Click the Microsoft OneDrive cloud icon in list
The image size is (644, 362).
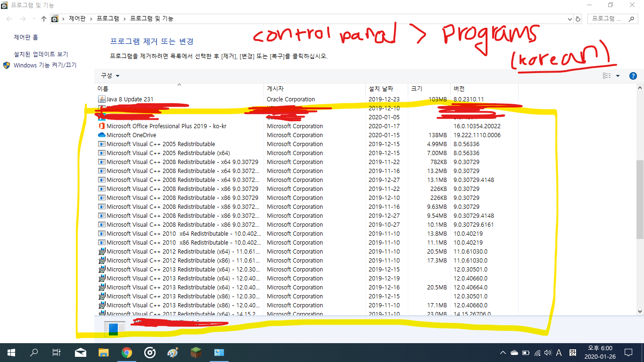click(102, 135)
